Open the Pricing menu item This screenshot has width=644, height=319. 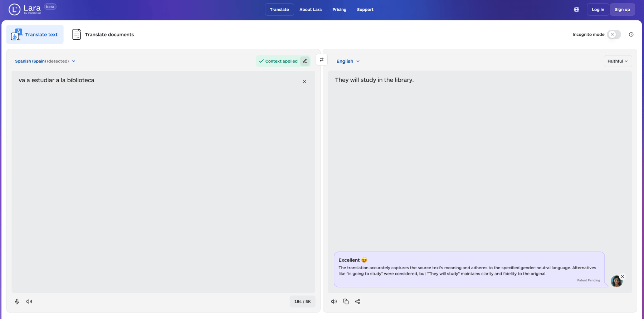[x=339, y=10]
